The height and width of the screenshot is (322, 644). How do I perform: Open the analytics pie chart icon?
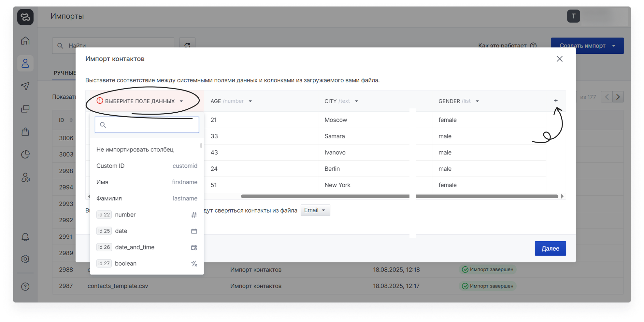point(25,154)
